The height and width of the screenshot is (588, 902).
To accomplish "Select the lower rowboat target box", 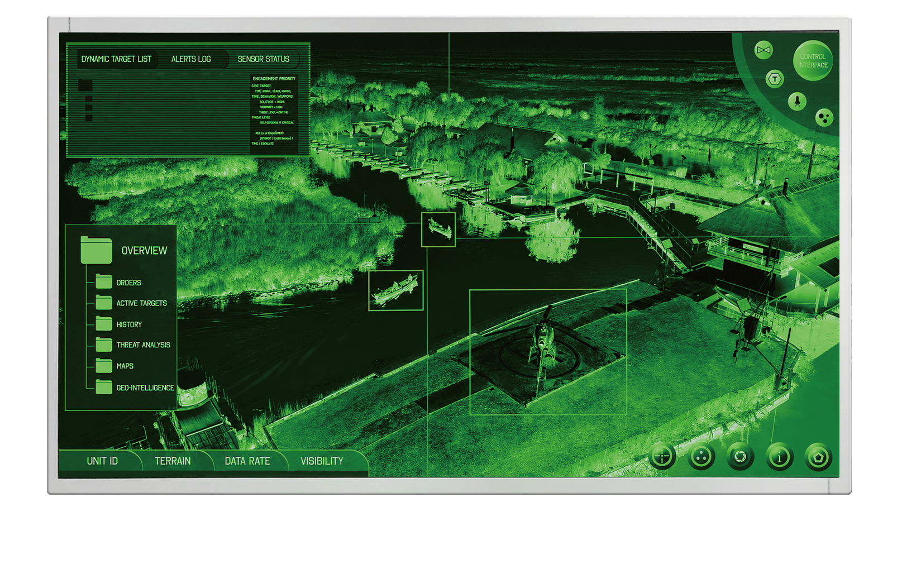I will pos(396,290).
